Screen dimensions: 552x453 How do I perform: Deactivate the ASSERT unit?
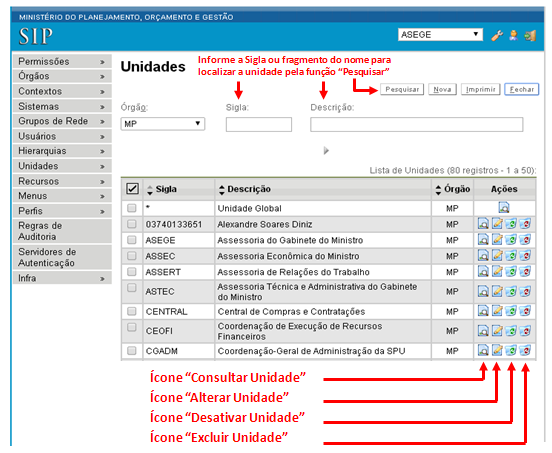511,271
